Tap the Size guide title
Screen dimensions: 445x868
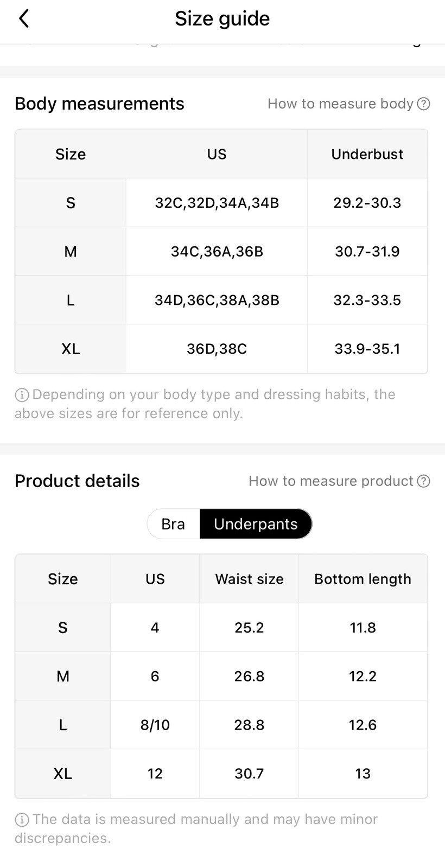pos(222,18)
